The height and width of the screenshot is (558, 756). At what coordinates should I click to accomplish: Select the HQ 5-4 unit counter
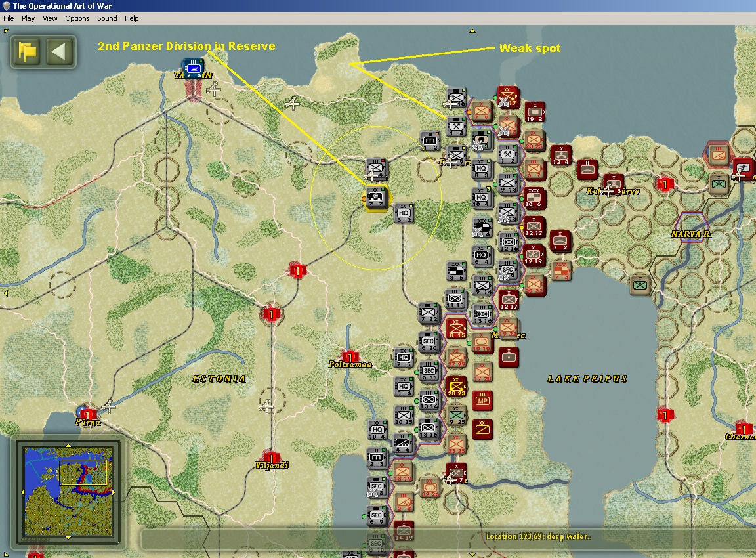click(404, 386)
